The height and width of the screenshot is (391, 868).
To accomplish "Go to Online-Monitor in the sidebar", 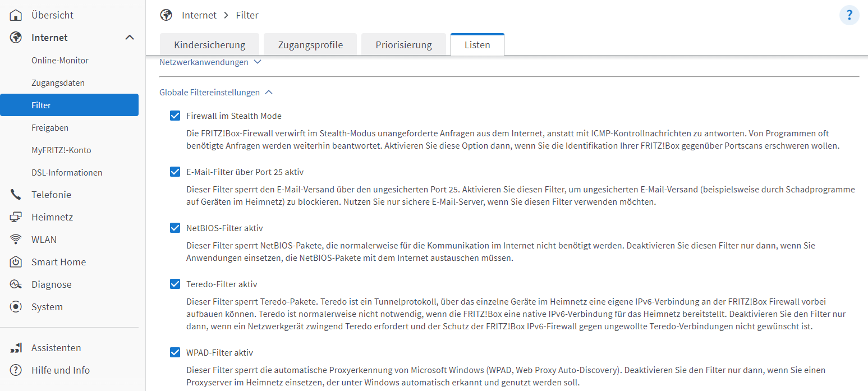I will coord(60,61).
